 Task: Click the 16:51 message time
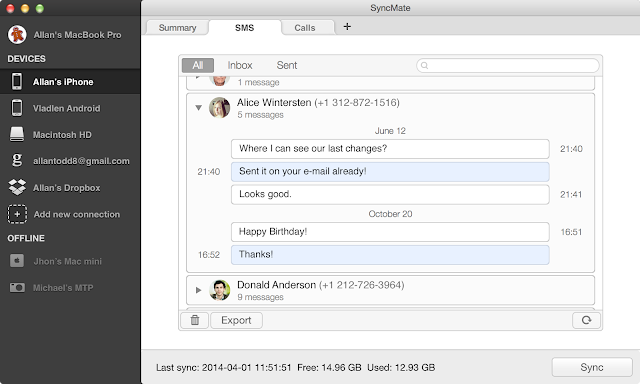pyautogui.click(x=571, y=232)
